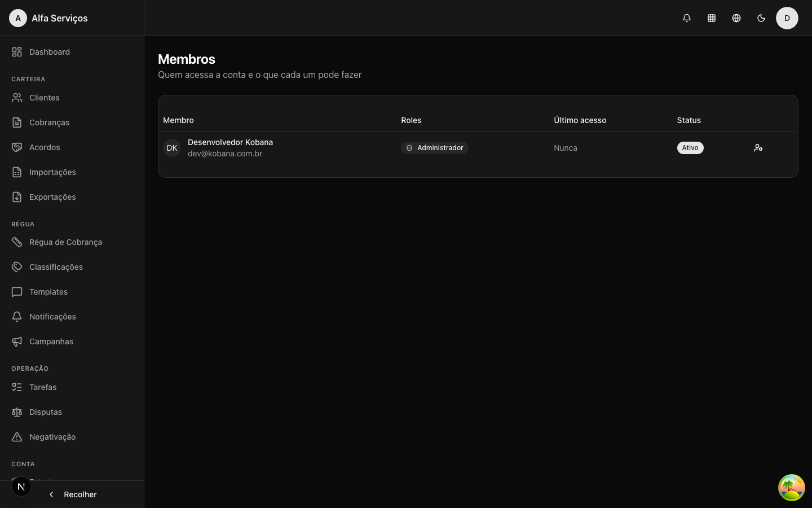Manage member roles icon for Desenvolvedor Kobana
The width and height of the screenshot is (812, 508).
tap(758, 148)
